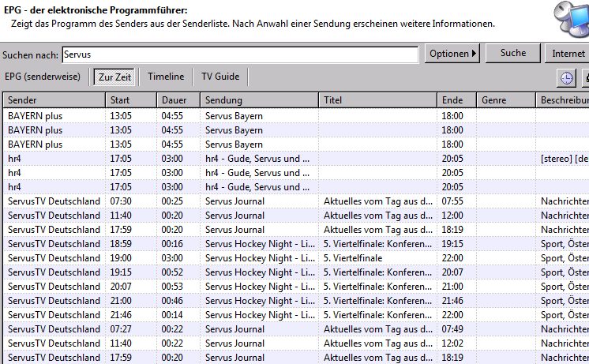Sort by the Ende column header
589x364 pixels.
[457, 100]
